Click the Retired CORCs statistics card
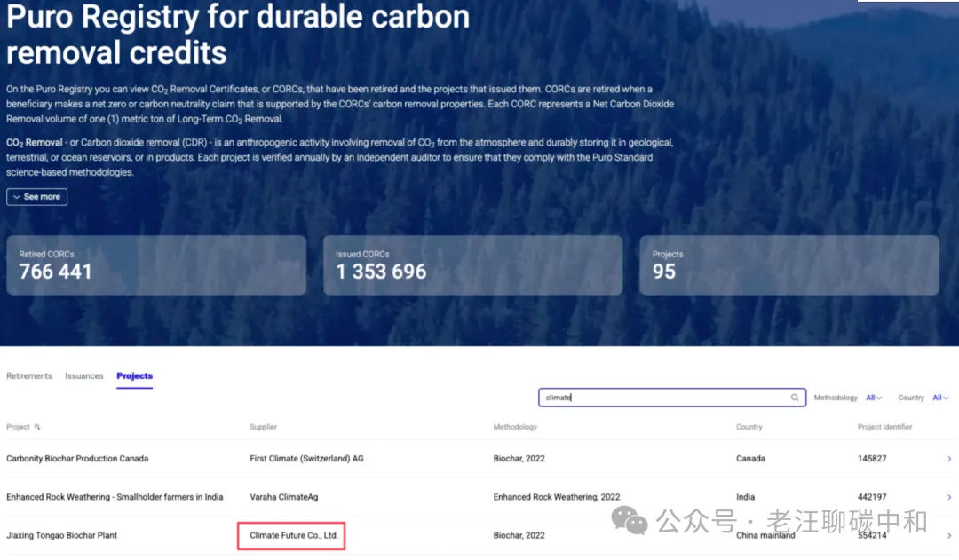The width and height of the screenshot is (959, 560). click(x=156, y=265)
